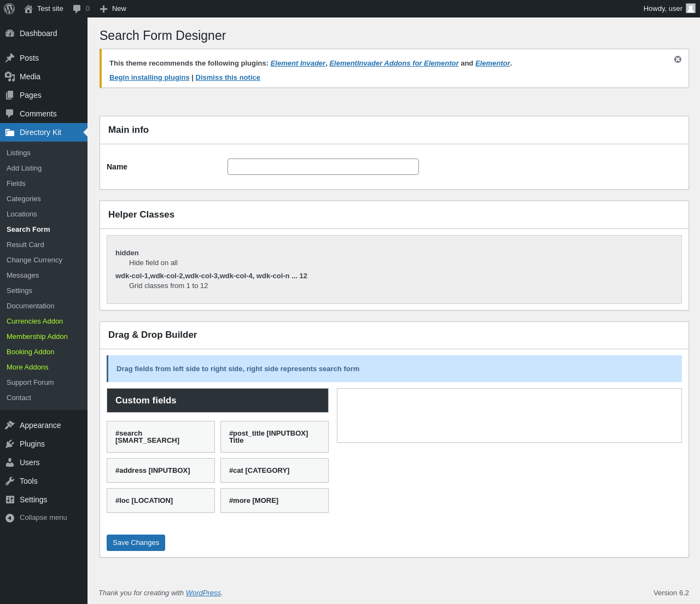The width and height of the screenshot is (700, 604).
Task: Select the #cat [CATEGORY] field block
Action: point(275,471)
